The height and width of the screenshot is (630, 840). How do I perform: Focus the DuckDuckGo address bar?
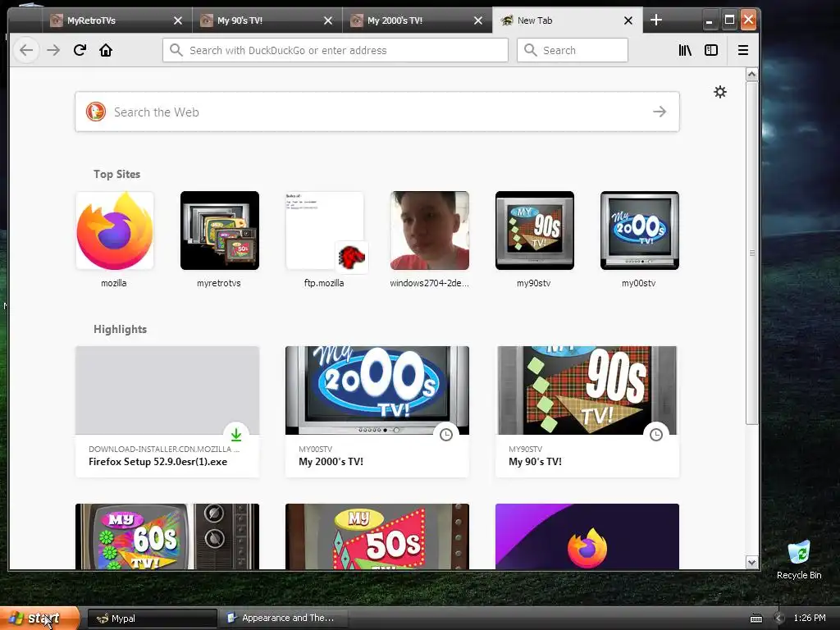tap(336, 50)
